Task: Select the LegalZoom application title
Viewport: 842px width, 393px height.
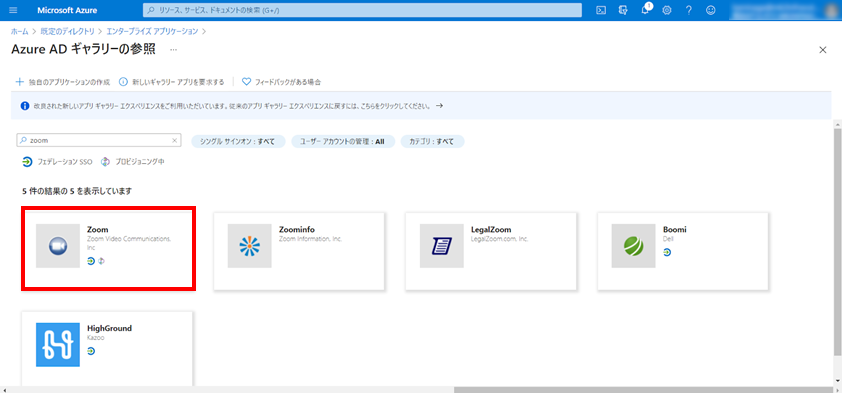Action: (491, 229)
